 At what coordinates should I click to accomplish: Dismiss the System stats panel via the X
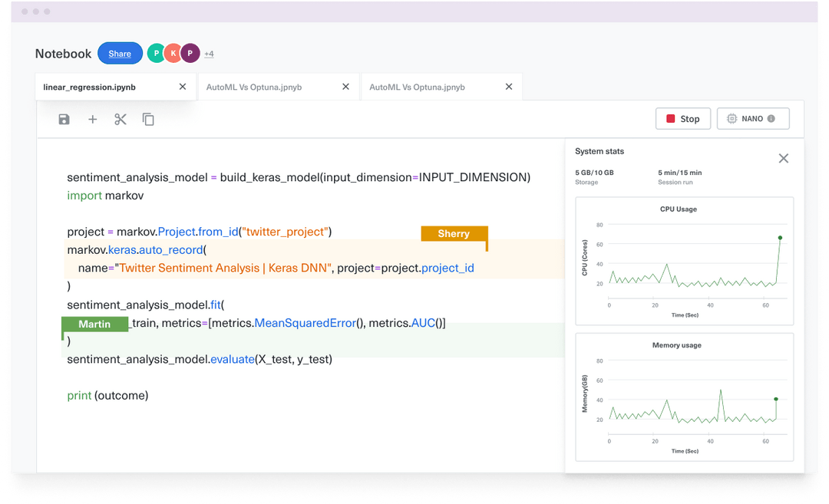pyautogui.click(x=783, y=158)
